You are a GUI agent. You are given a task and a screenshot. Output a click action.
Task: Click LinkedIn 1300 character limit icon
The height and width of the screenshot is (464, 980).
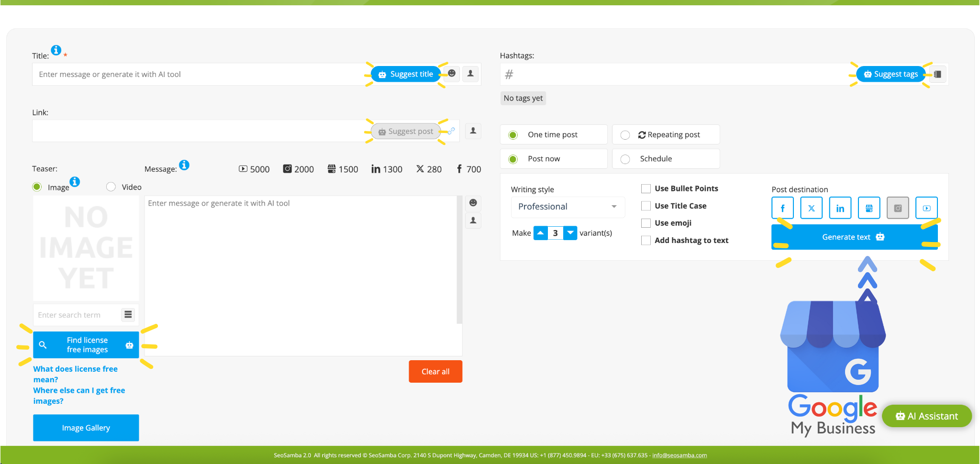pos(376,169)
